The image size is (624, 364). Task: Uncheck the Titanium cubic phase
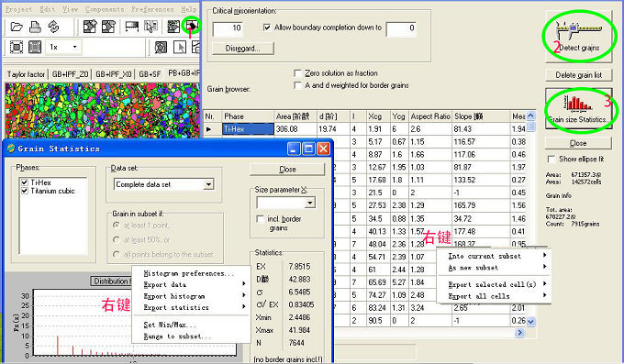(x=25, y=191)
